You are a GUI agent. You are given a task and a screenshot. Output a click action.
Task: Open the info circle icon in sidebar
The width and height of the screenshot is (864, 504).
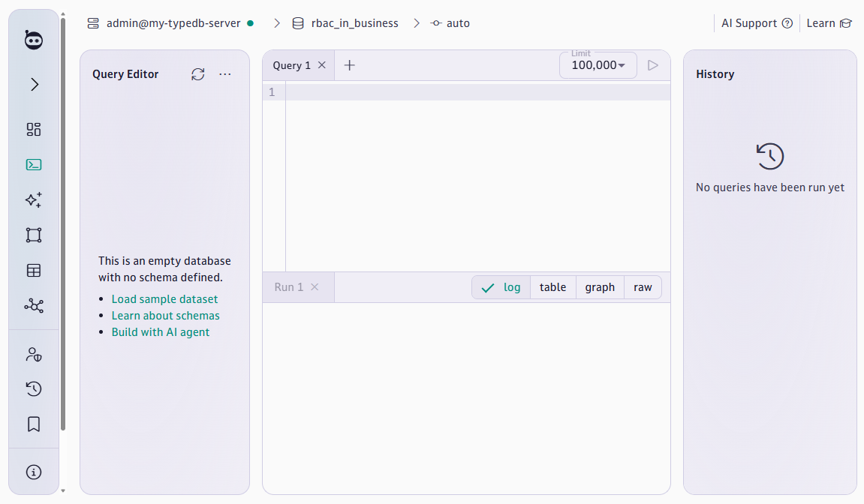tap(34, 472)
